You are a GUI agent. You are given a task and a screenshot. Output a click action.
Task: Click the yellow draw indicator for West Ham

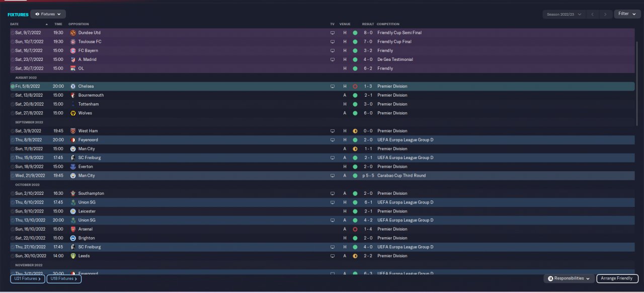point(355,131)
